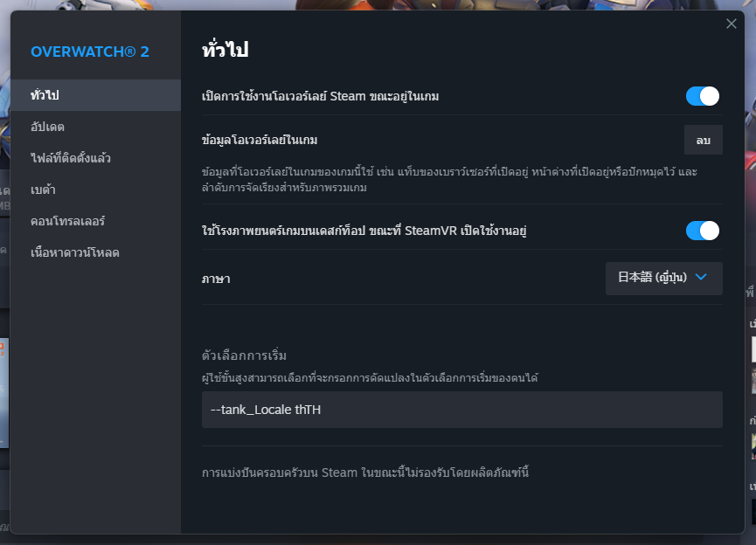Click the ตัวเลือกการเริ่ม section heading

coord(244,355)
